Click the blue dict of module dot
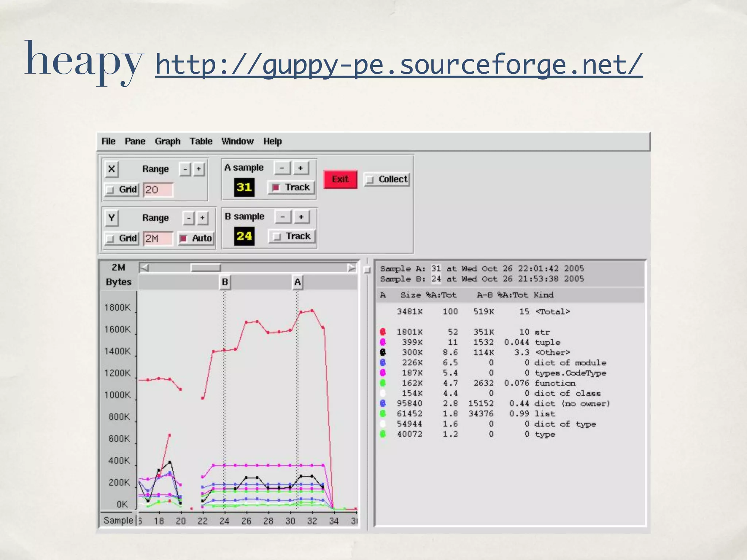This screenshot has height=560, width=747. 383,362
